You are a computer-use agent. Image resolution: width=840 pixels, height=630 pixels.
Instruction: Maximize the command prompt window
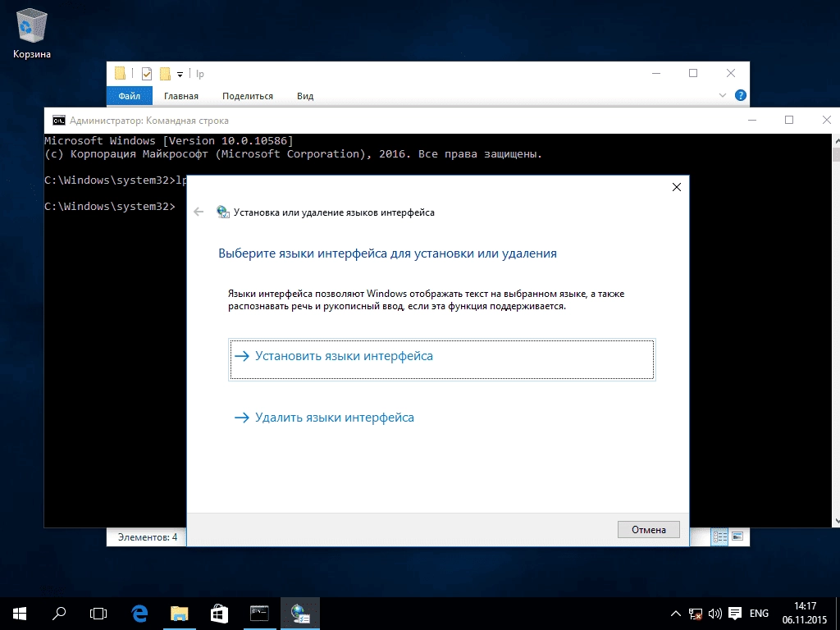tap(788, 120)
